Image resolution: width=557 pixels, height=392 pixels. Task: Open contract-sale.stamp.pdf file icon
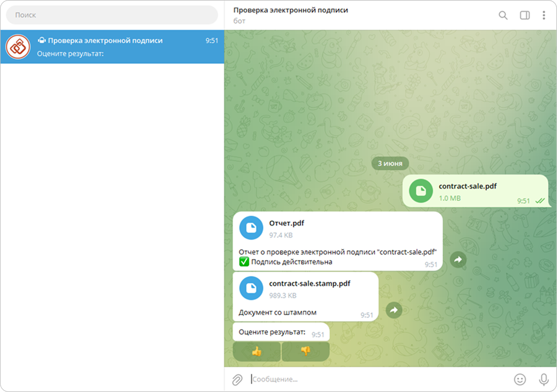tap(251, 288)
